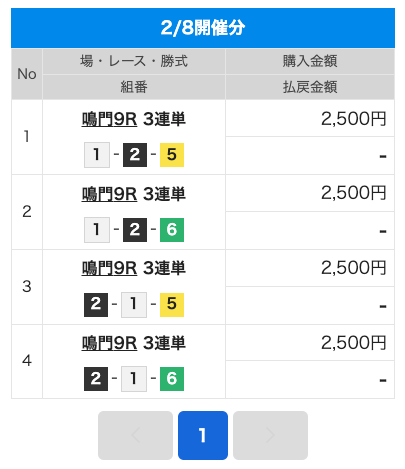Click black boat number 2 badge in row 3
This screenshot has height=469, width=405.
96,304
